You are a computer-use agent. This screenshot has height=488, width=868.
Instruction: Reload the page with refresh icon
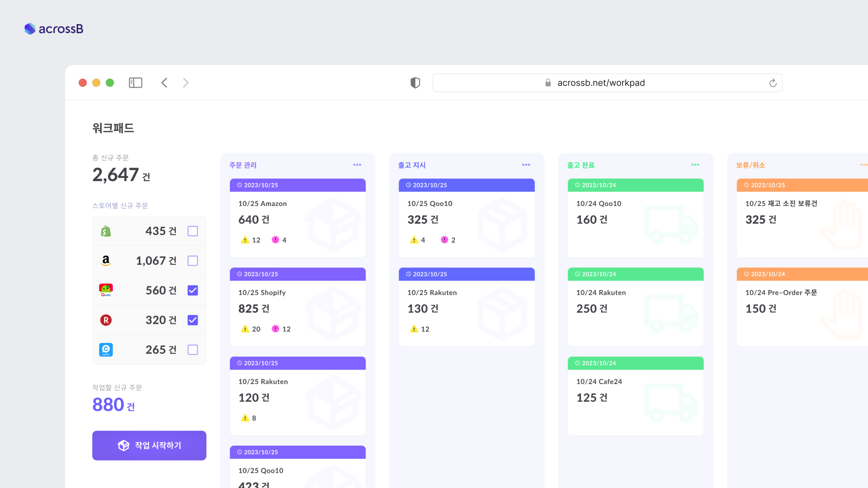[773, 83]
